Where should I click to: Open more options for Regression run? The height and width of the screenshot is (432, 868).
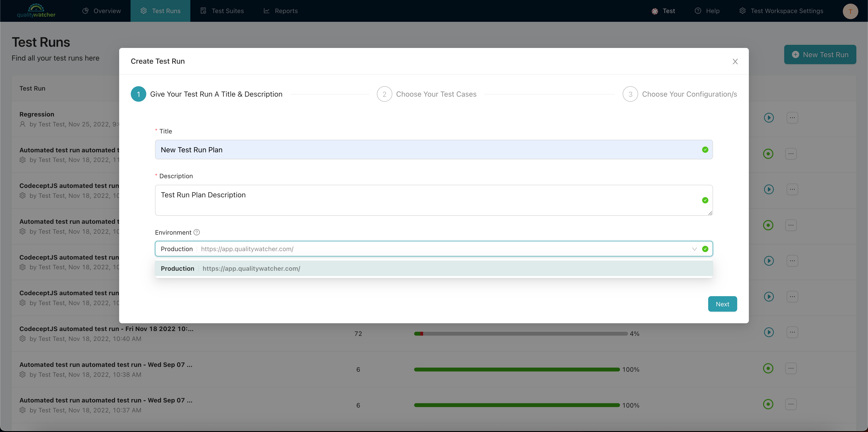[x=792, y=118]
